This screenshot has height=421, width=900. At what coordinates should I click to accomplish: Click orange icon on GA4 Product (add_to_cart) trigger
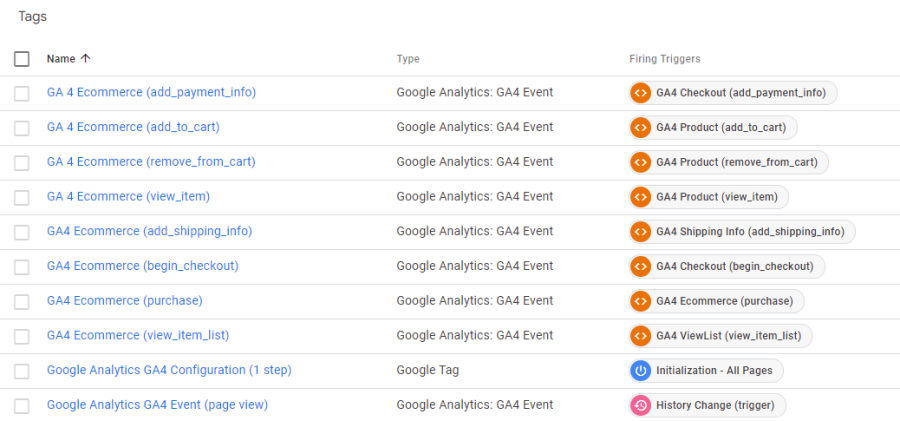click(641, 128)
